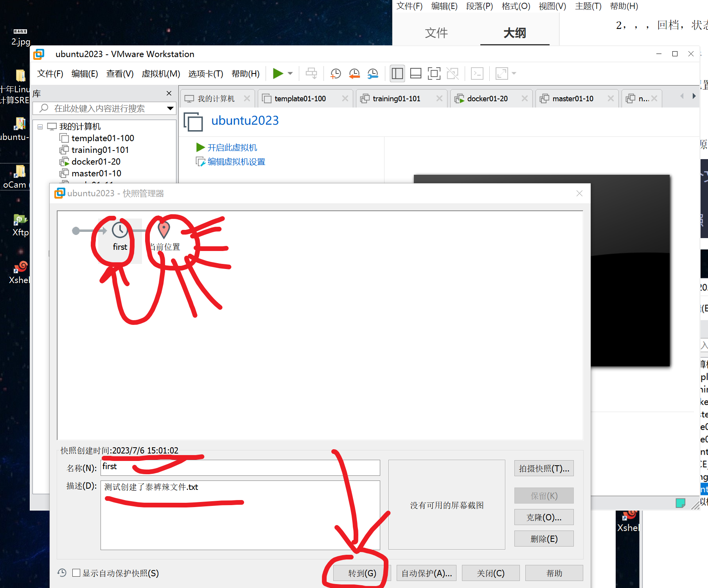The width and height of the screenshot is (708, 588).
Task: Open the 2.jpg desktop file icon
Action: (20, 37)
